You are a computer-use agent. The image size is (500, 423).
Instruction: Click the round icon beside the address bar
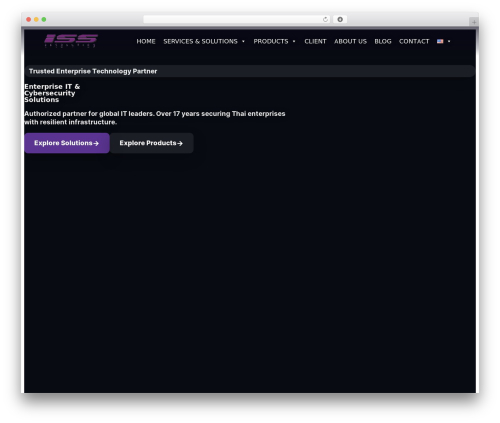[x=340, y=19]
